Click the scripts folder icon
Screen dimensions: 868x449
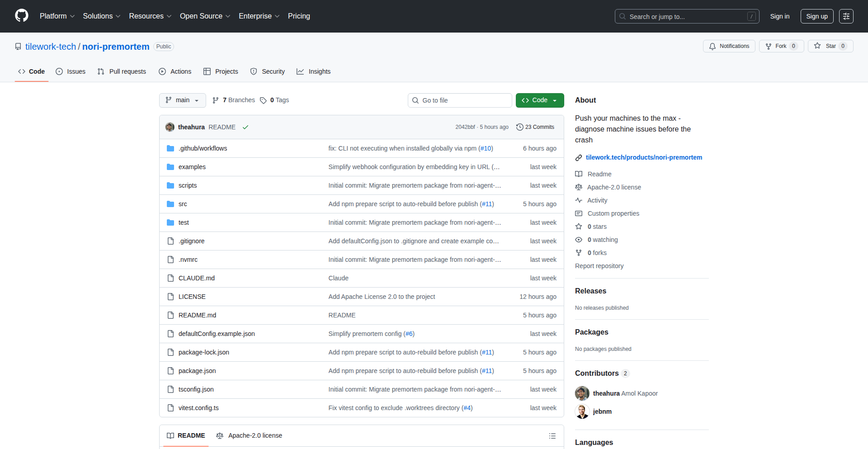(x=170, y=185)
